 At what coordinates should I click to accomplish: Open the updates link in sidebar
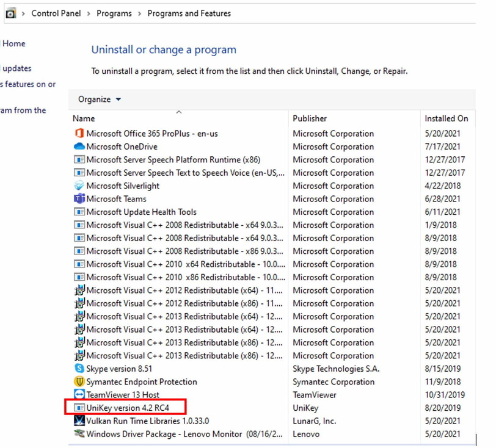tap(16, 68)
